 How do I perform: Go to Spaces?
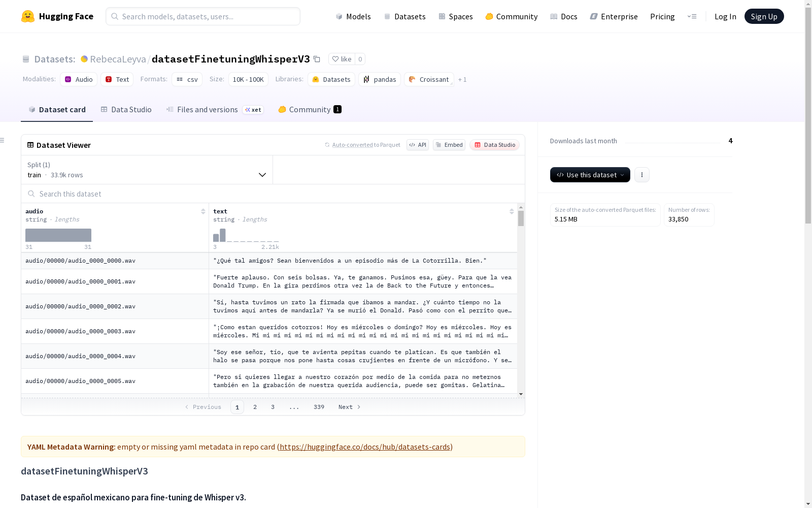(x=456, y=16)
